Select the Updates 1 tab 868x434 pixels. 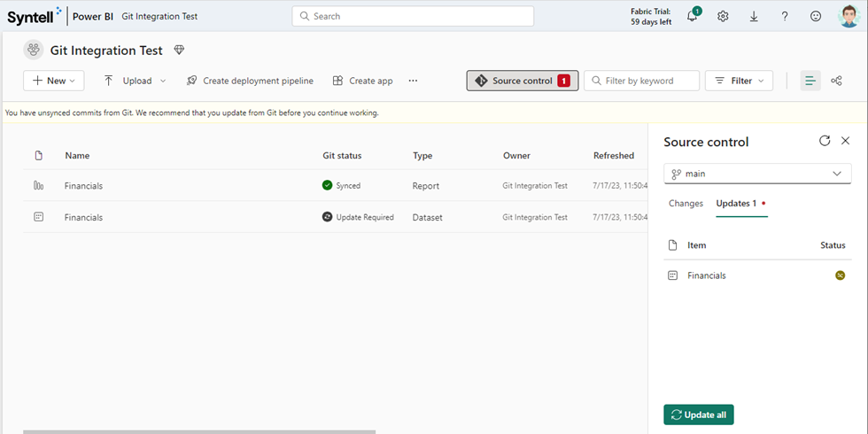[x=741, y=203]
